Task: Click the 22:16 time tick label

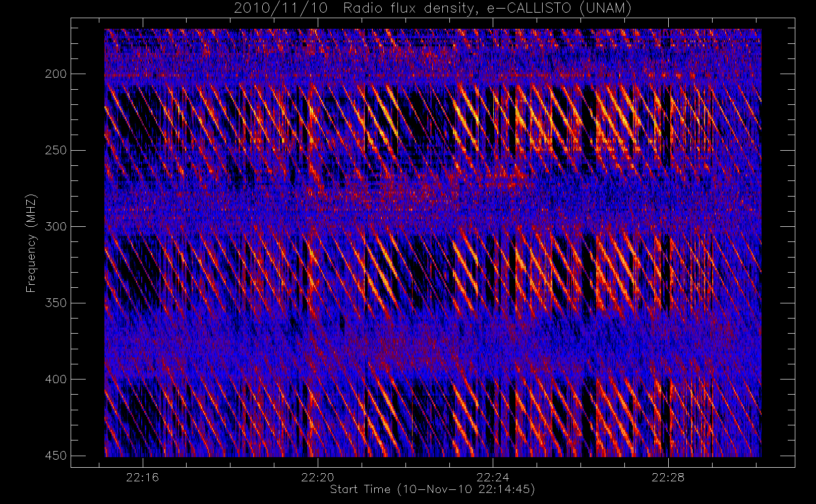Action: pos(143,477)
